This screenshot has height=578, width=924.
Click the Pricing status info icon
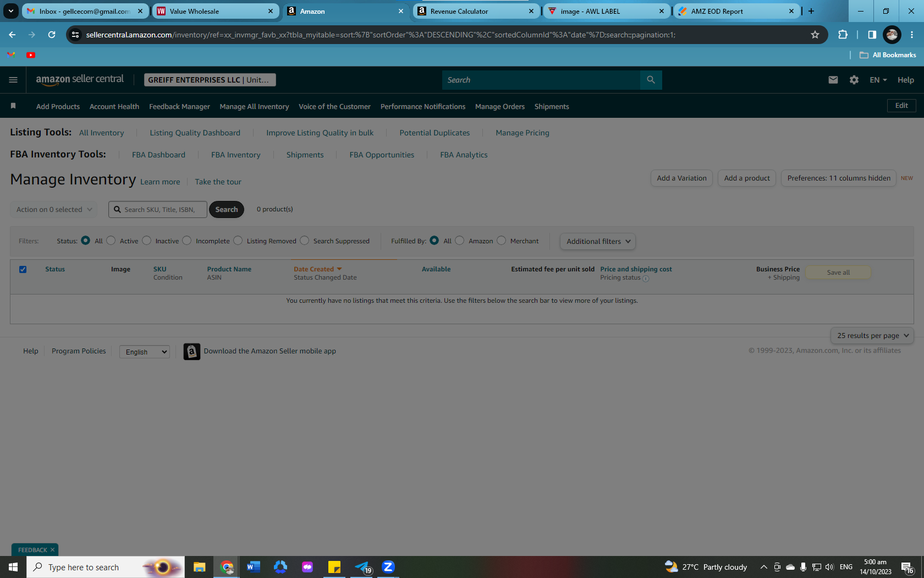pyautogui.click(x=646, y=279)
